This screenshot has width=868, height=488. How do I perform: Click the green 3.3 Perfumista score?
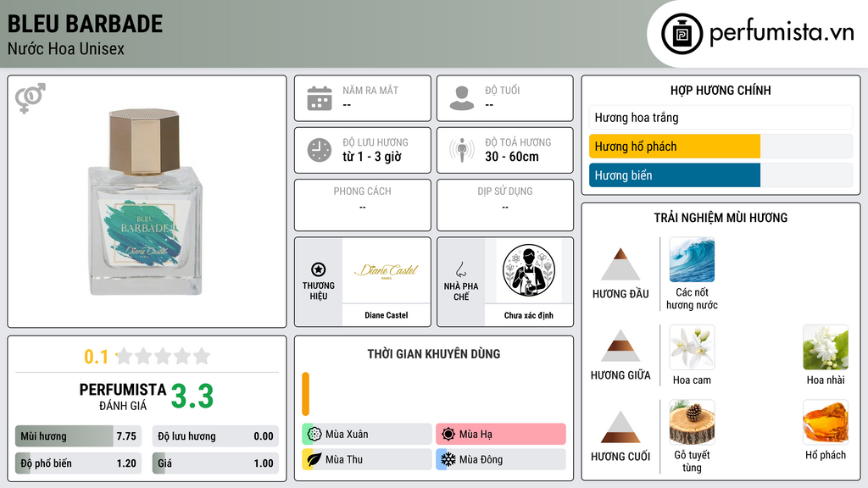coord(192,396)
